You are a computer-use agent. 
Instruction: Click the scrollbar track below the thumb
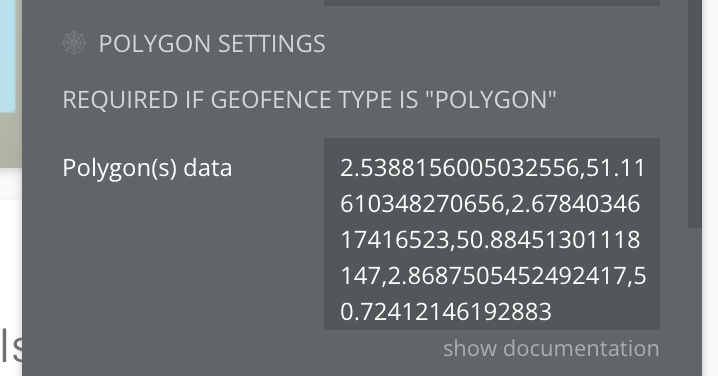click(x=695, y=302)
